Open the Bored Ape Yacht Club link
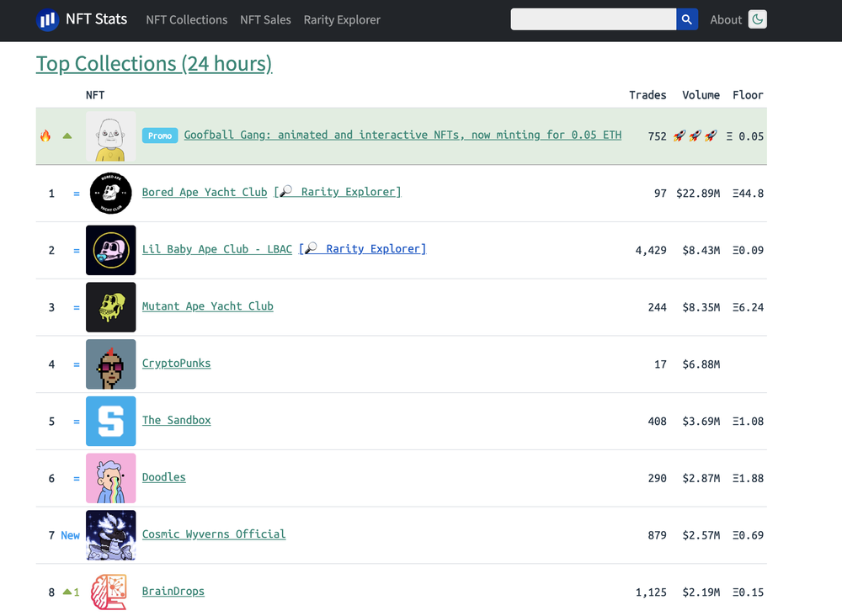Image resolution: width=842 pixels, height=616 pixels. [x=205, y=192]
